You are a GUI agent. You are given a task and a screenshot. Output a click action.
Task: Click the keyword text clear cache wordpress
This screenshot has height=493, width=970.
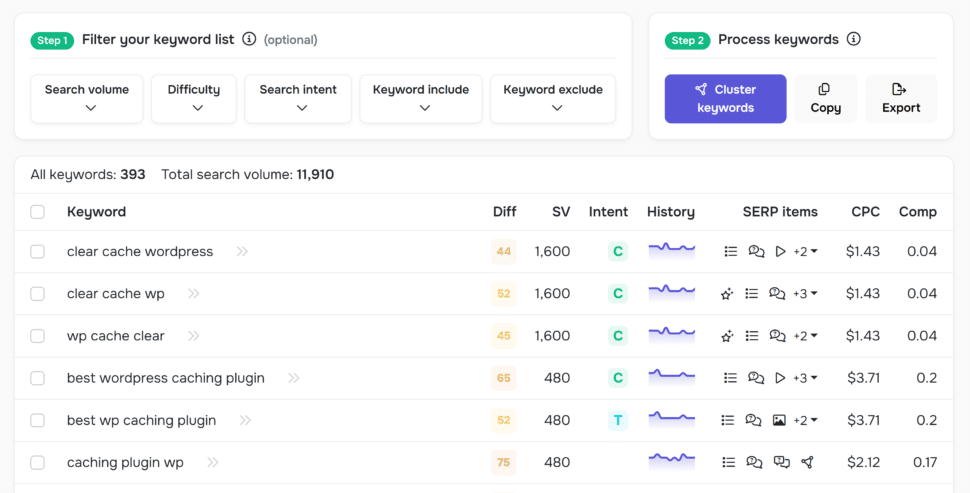point(140,251)
